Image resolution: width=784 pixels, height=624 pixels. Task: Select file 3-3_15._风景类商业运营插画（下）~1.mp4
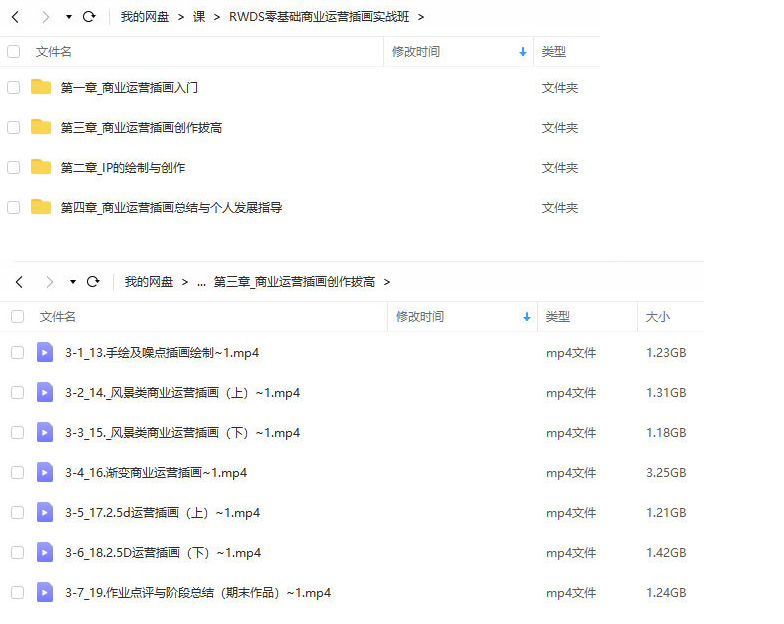click(x=182, y=432)
